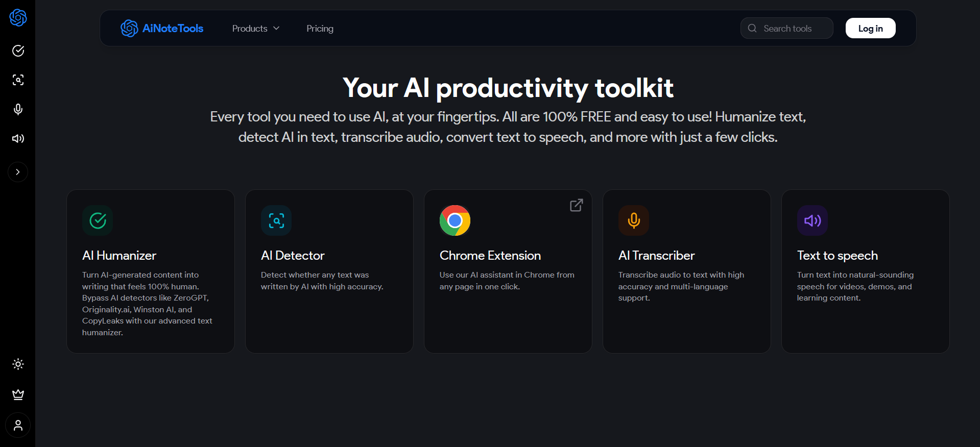Open AI Transcriber from sidebar microphone icon

click(x=18, y=109)
